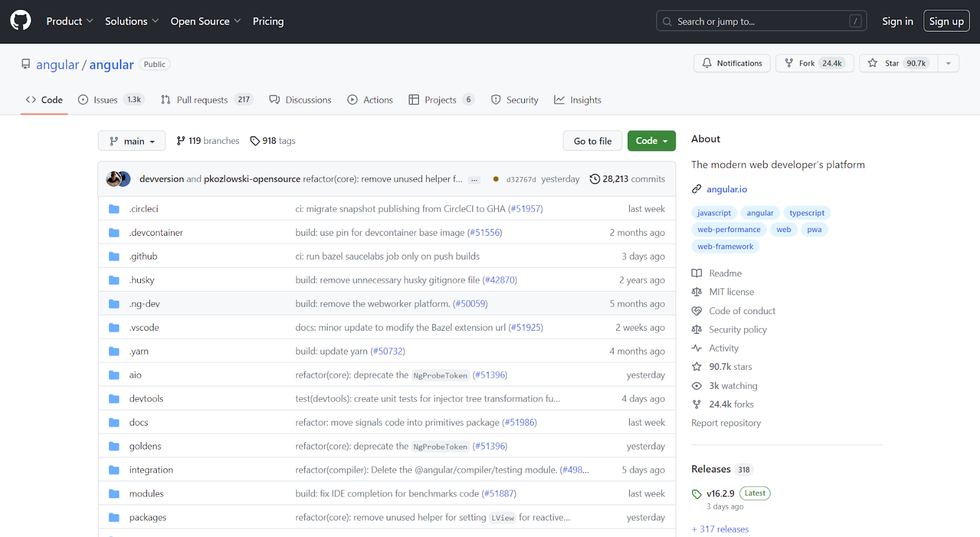The width and height of the screenshot is (980, 537).
Task: Click the Code of conduct heart icon
Action: (x=696, y=311)
